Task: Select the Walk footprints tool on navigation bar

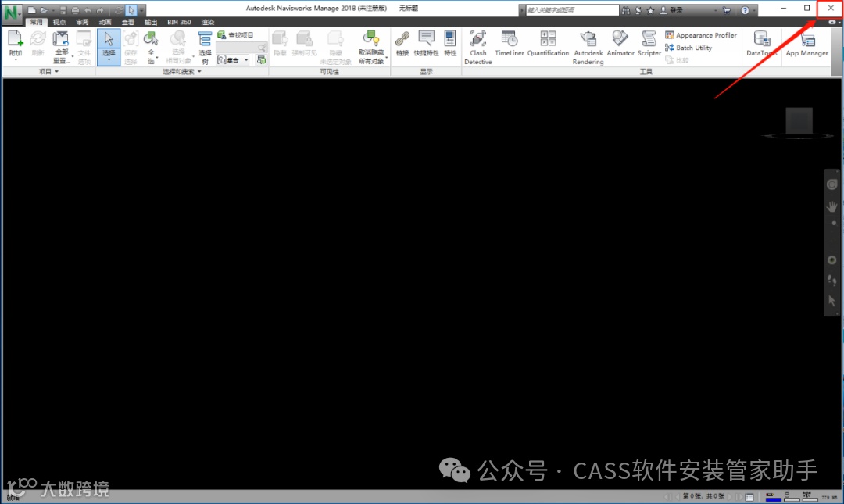Action: [831, 280]
